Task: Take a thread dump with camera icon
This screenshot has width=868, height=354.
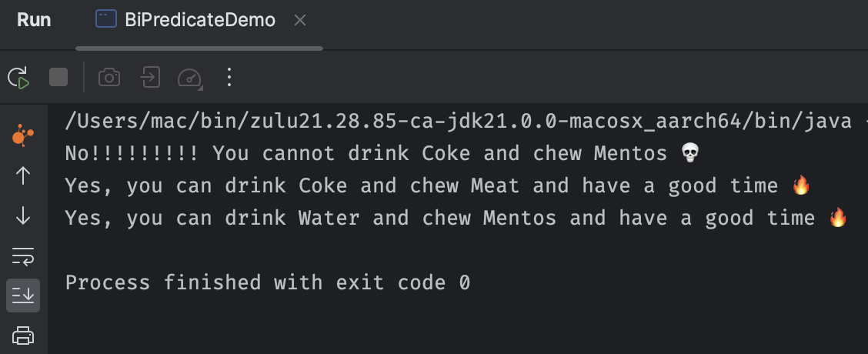Action: coord(109,78)
